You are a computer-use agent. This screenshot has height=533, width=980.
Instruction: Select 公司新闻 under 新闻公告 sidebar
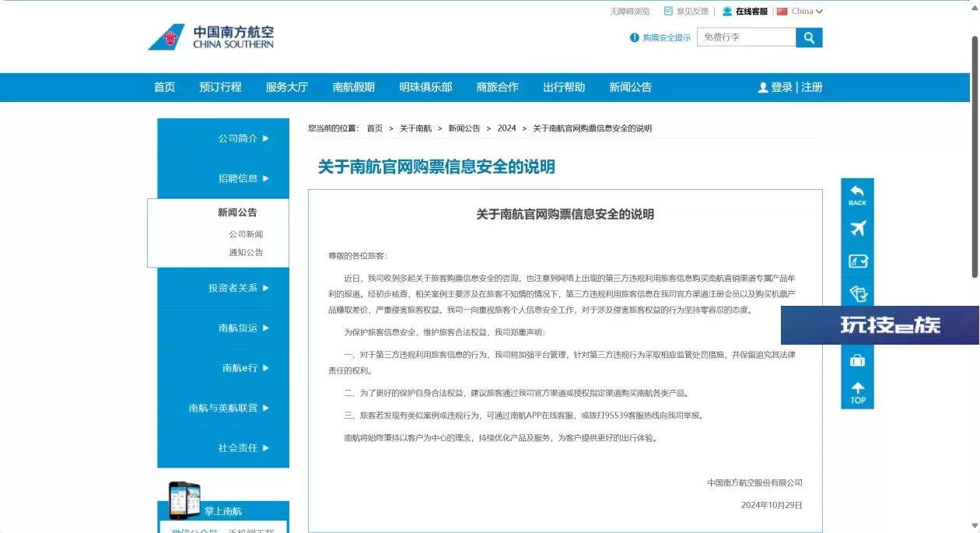tap(246, 234)
